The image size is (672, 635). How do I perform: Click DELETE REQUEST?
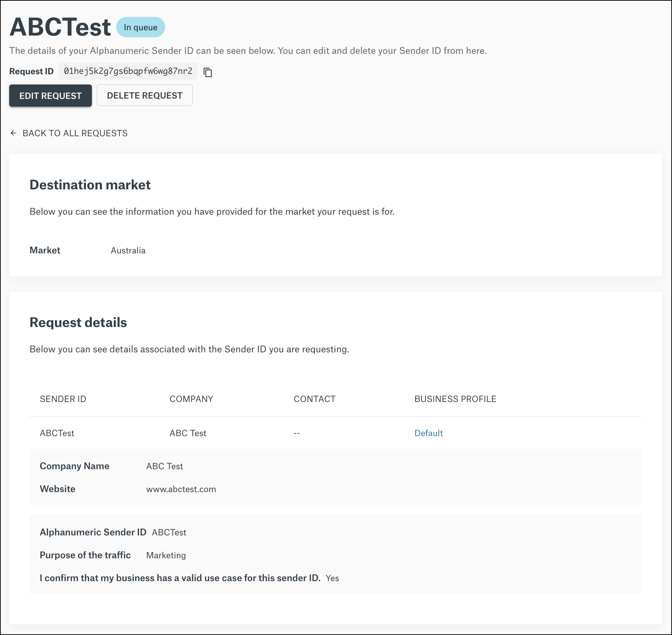pyautogui.click(x=145, y=95)
